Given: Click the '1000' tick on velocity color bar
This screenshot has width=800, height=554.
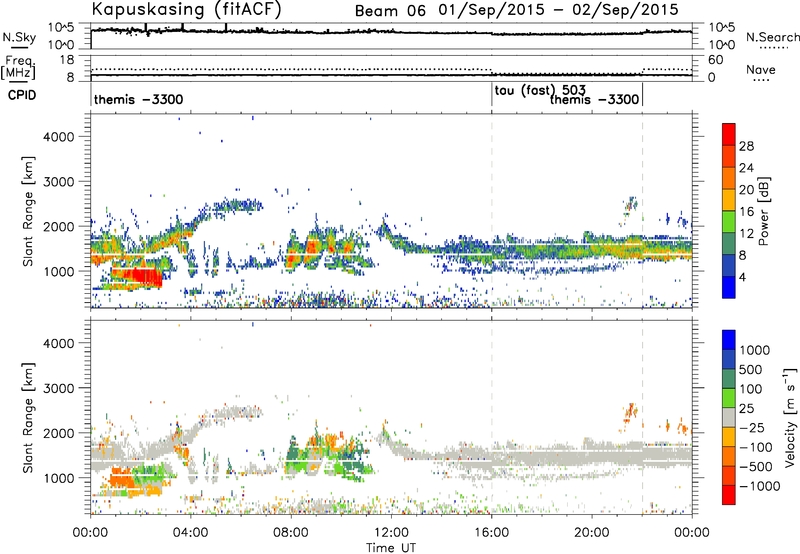Looking at the screenshot, I should tap(754, 350).
